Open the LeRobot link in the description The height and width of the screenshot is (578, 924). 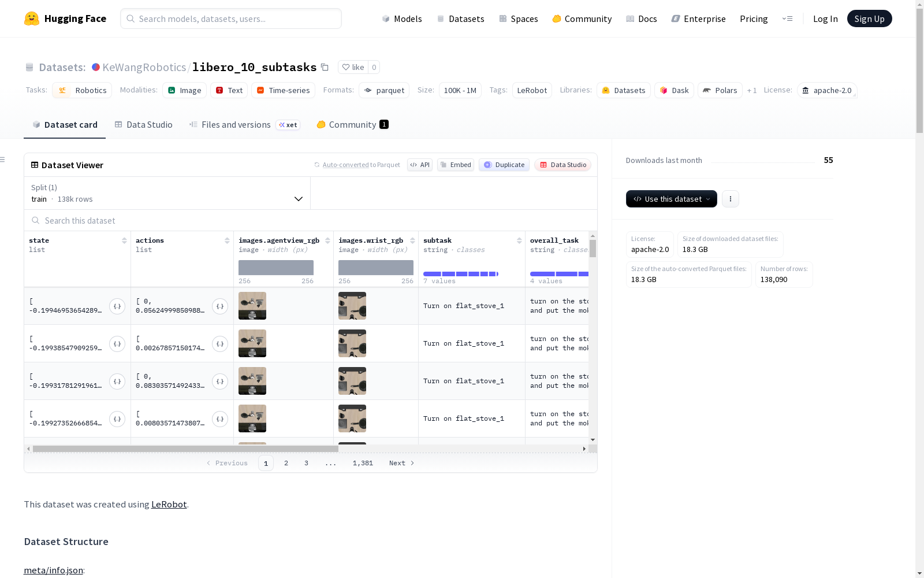169,504
